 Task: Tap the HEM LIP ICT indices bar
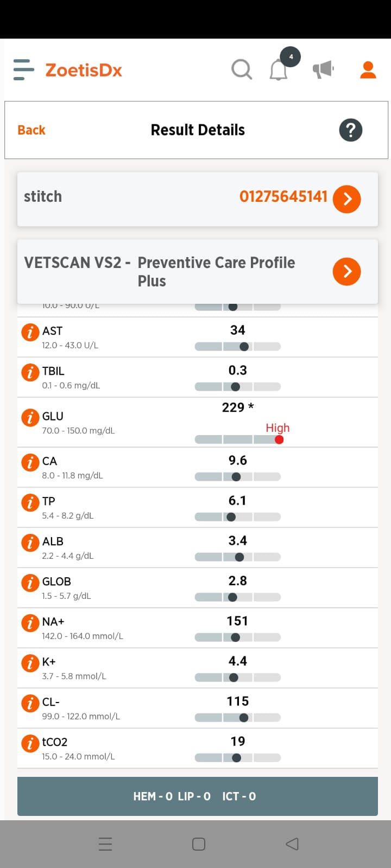coord(198,796)
